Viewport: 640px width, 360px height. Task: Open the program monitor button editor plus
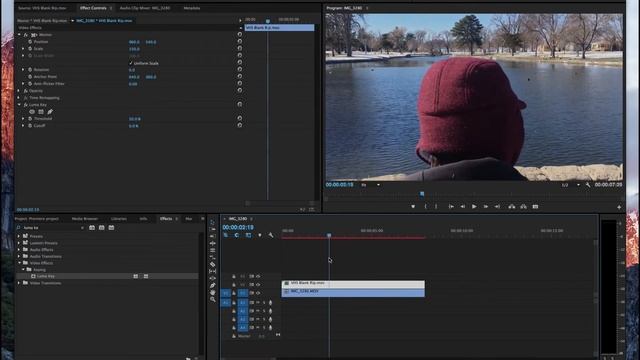tap(619, 207)
